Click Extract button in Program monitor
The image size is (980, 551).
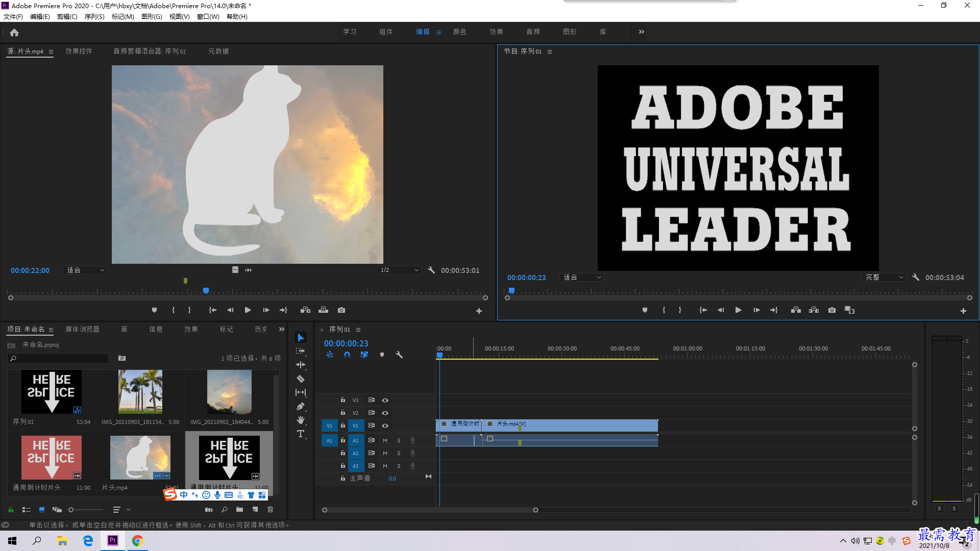[814, 310]
